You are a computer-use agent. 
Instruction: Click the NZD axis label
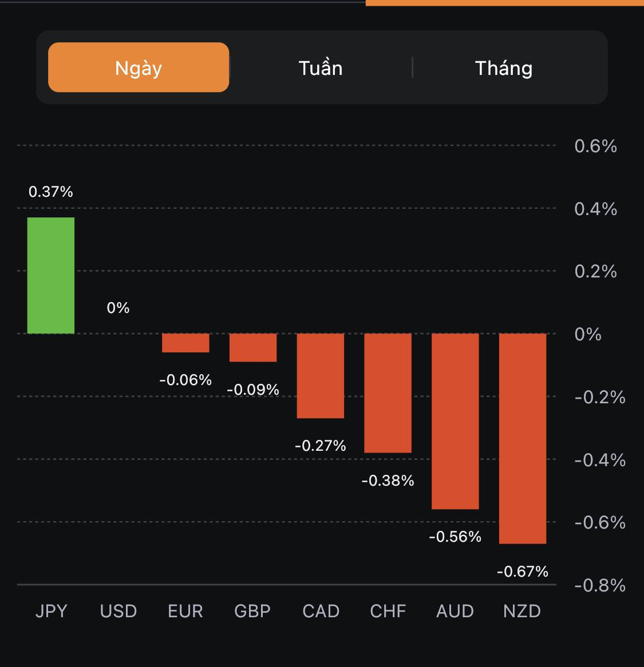pyautogui.click(x=522, y=611)
